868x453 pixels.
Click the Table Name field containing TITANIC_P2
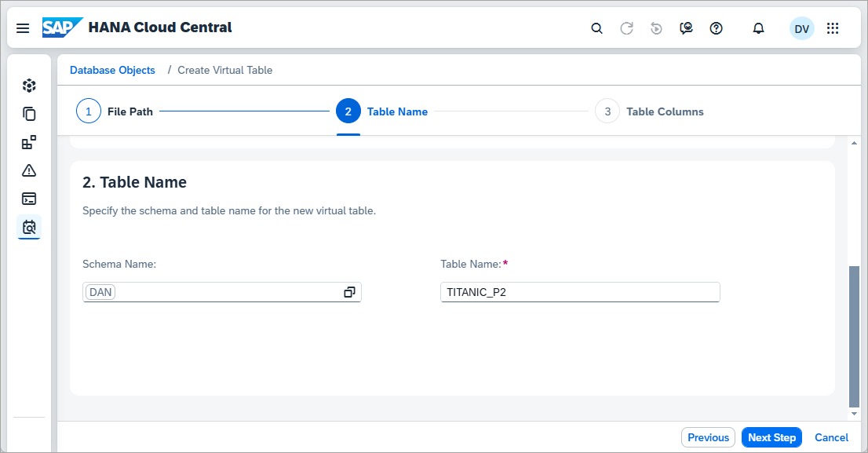[580, 292]
